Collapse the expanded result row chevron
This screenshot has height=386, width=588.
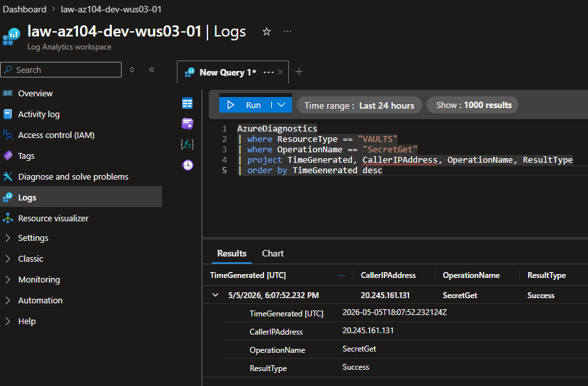point(215,295)
